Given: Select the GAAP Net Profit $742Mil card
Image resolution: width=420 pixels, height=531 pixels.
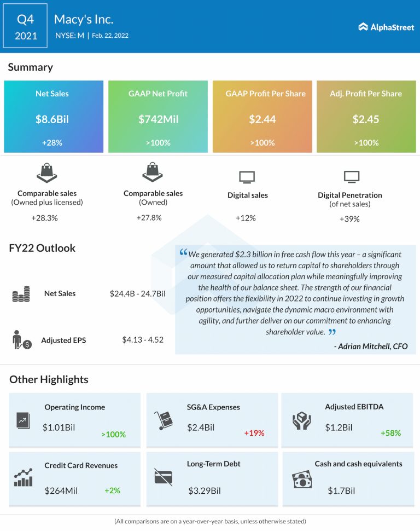Looking at the screenshot, I should point(158,117).
